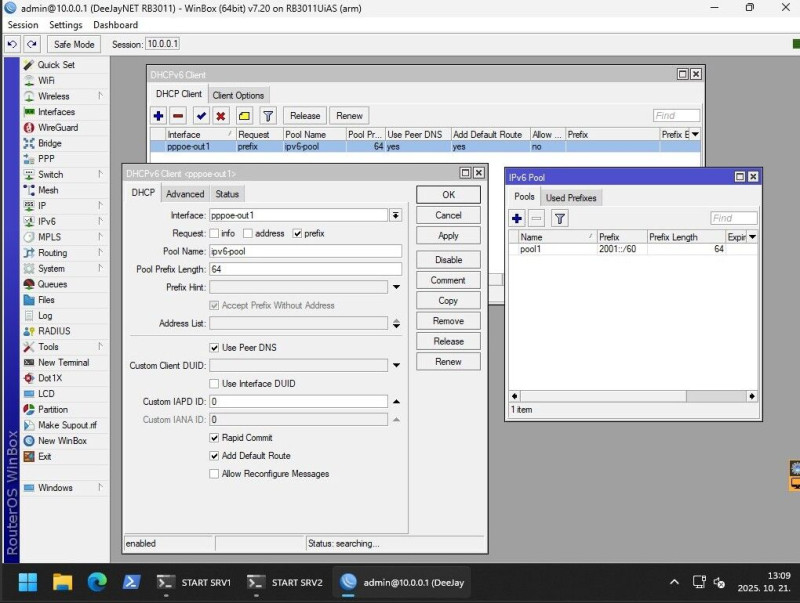The image size is (800, 603).
Task: Click the Pool Name input field
Action: [306, 251]
